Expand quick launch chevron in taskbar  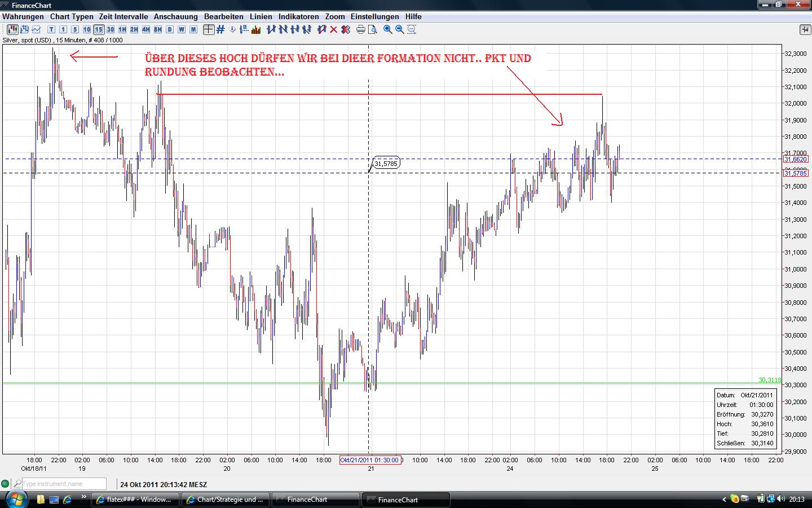click(x=83, y=497)
